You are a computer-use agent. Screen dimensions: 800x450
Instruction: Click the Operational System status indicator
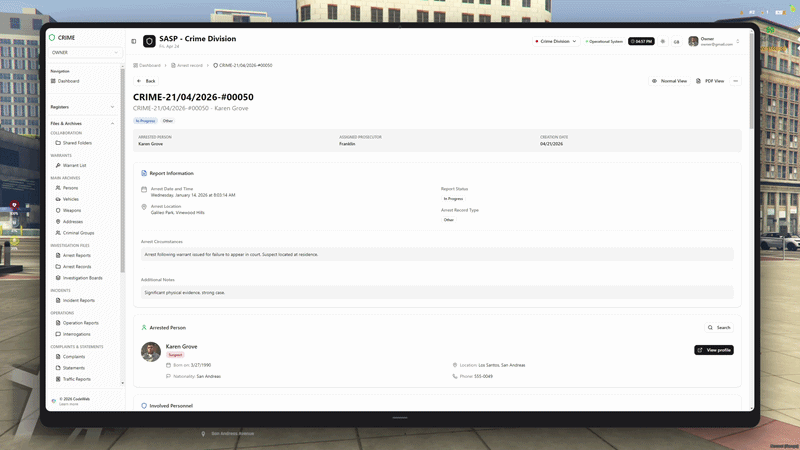604,41
